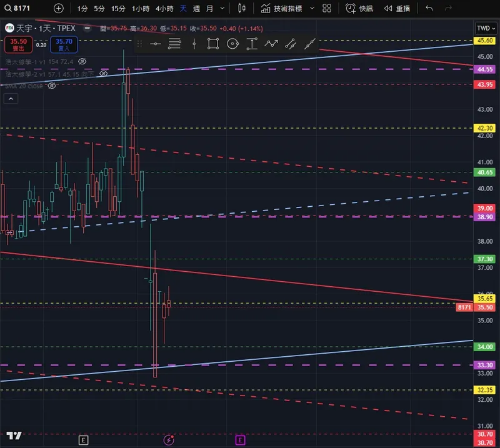Click the green 40.65 price label
This screenshot has width=500, height=448.
click(485, 172)
